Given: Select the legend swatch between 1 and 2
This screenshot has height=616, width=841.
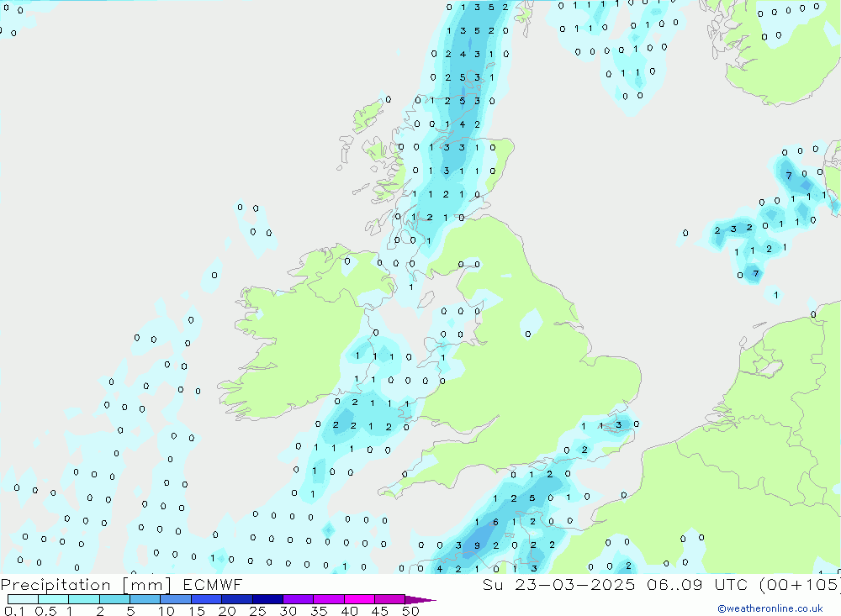Looking at the screenshot, I should (84, 599).
